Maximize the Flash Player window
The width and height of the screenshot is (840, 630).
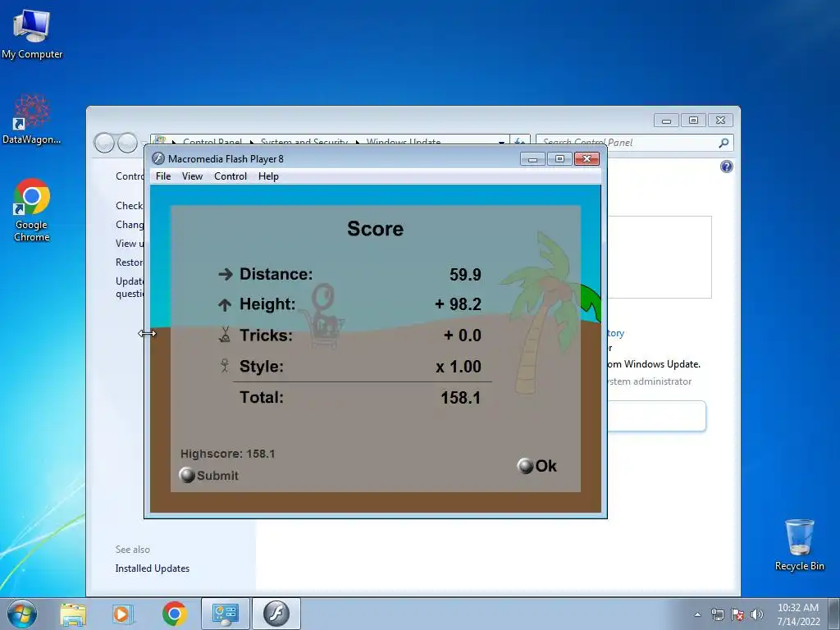(x=559, y=159)
